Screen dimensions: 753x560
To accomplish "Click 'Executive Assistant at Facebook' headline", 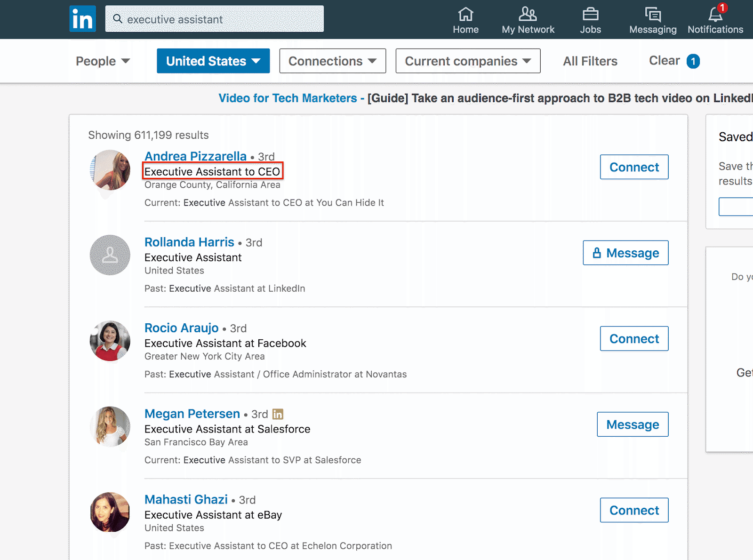I will click(x=225, y=344).
